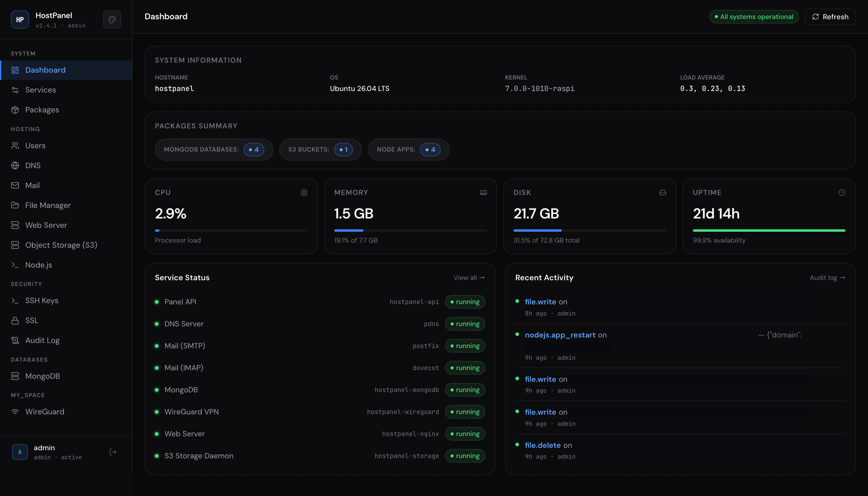Select WireGuard in the sidebar
868x496 pixels.
(x=66, y=412)
